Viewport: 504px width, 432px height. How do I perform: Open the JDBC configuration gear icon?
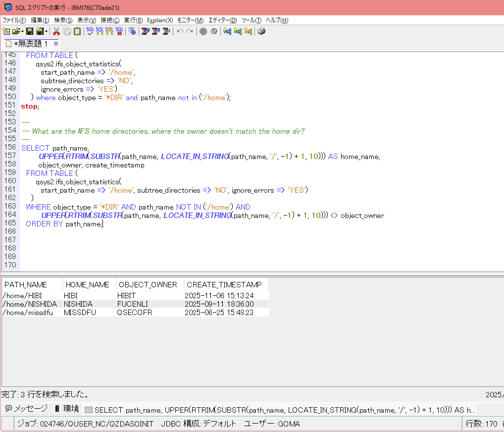[x=132, y=31]
